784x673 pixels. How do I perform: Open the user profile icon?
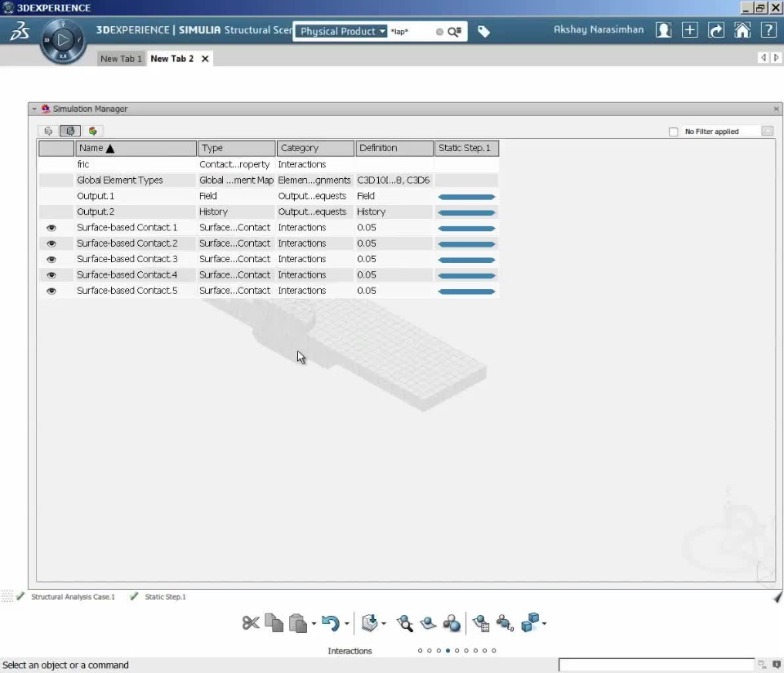(663, 30)
